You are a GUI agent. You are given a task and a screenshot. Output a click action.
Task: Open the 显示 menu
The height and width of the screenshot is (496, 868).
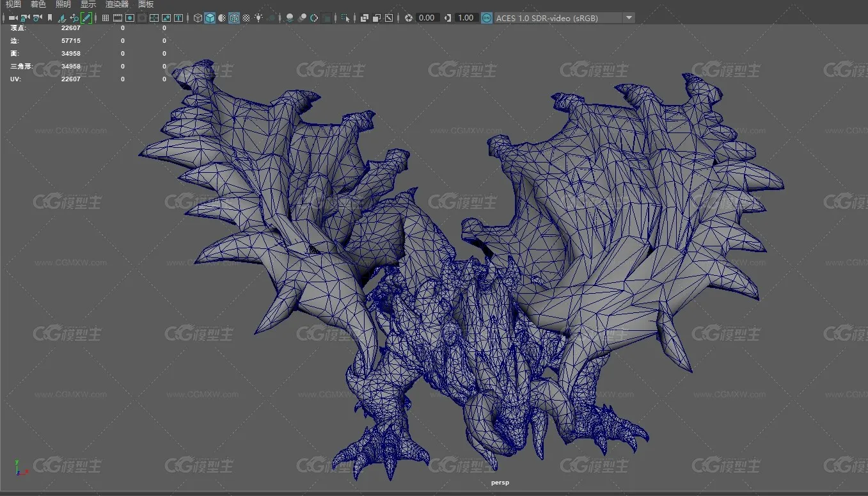pyautogui.click(x=88, y=4)
